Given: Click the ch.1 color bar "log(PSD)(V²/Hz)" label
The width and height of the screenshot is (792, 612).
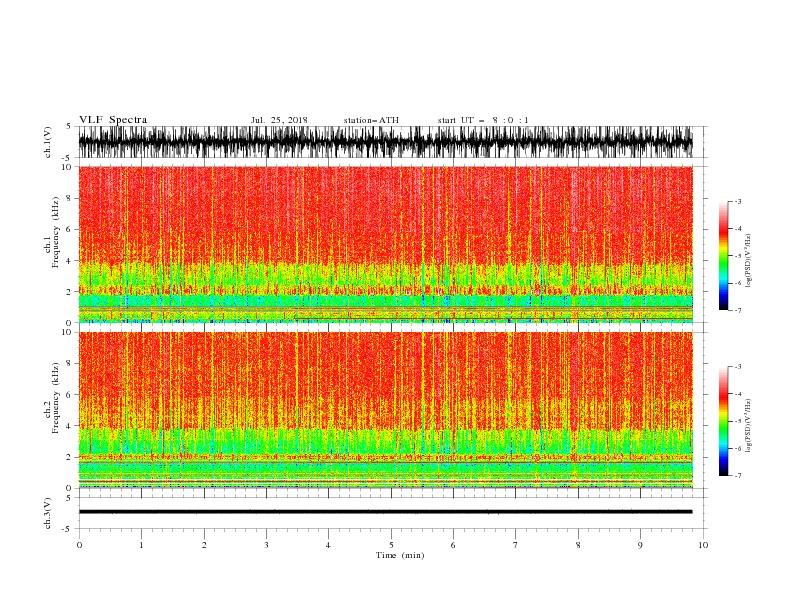Looking at the screenshot, I should click(748, 261).
